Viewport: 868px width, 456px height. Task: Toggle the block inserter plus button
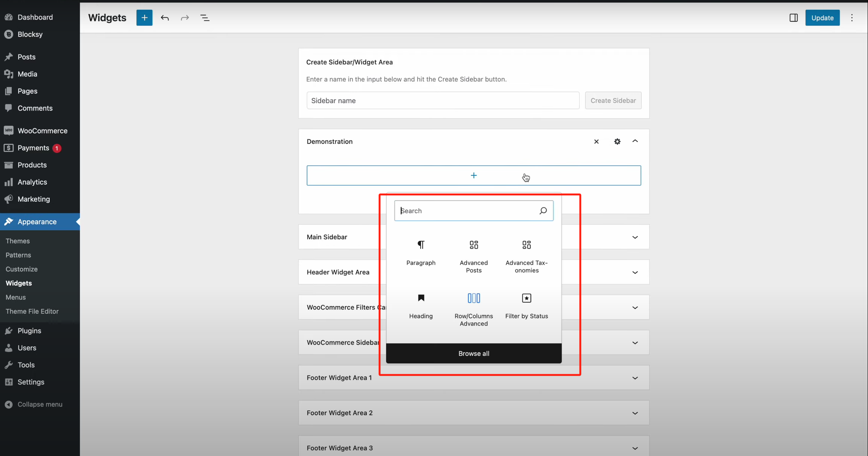coord(144,18)
